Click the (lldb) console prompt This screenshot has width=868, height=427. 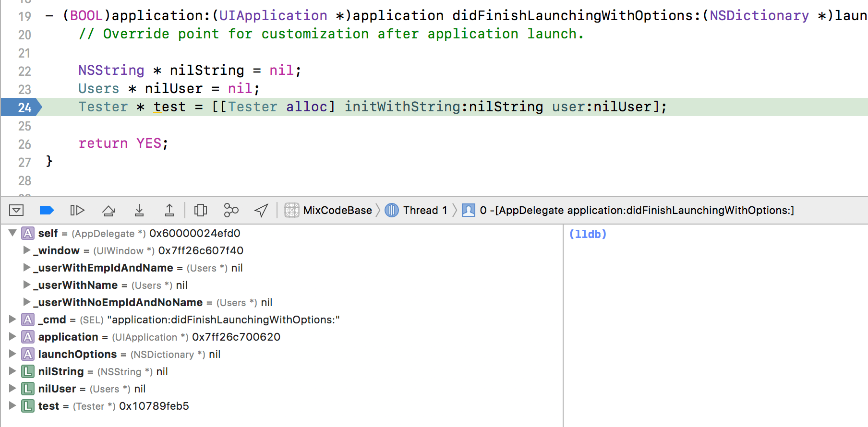588,234
